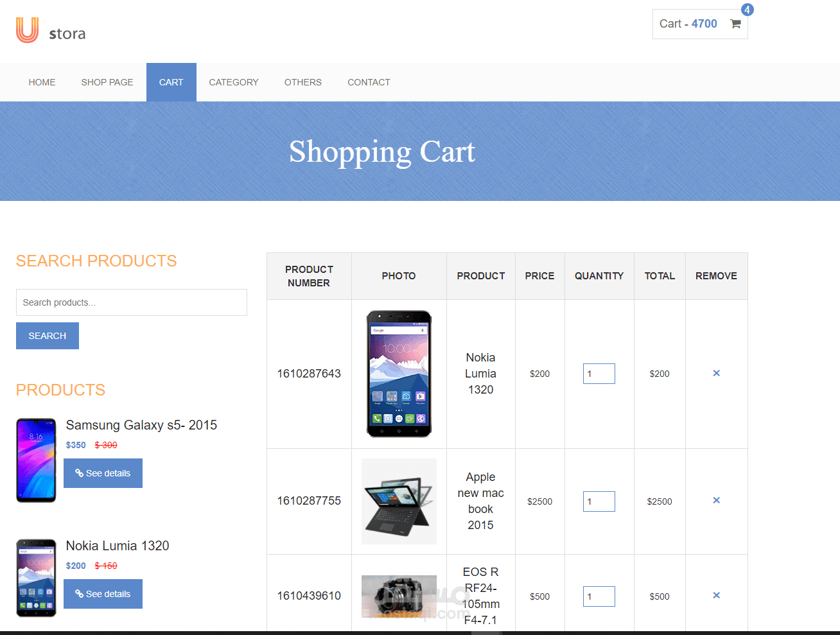
Task: Edit quantity field for EOS R camera
Action: (599, 596)
